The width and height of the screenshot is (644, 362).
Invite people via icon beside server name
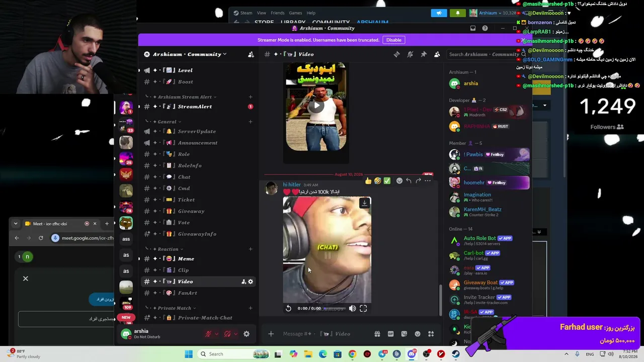251,54
